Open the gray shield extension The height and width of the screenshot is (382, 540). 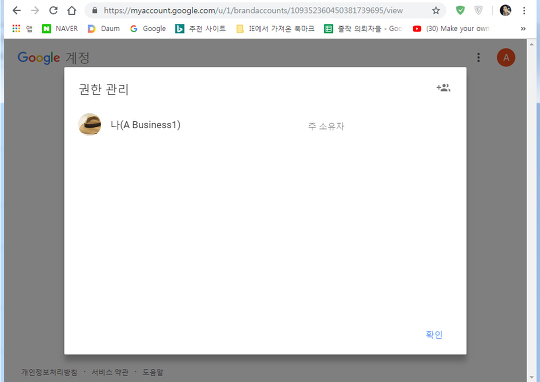click(478, 10)
